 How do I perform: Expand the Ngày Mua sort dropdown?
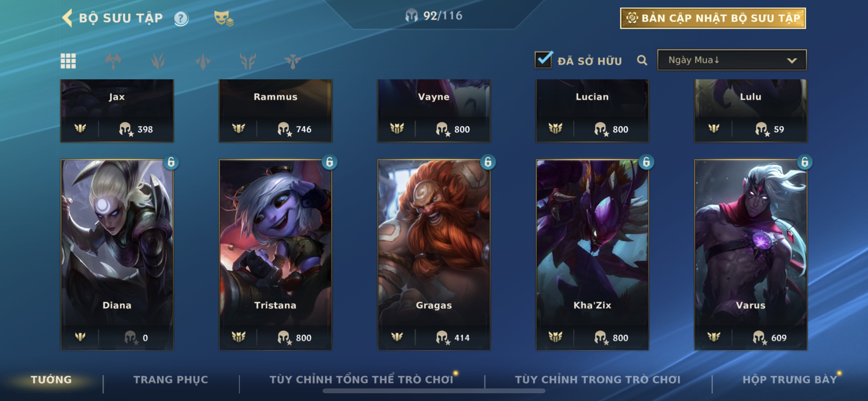point(732,60)
